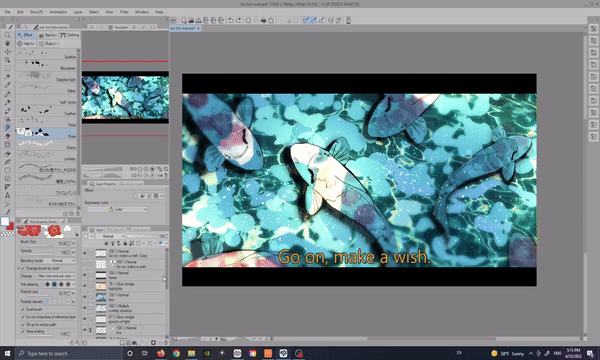Click the wrench icon in Tool property
Screen dimensions: 600x360
(x=78, y=343)
